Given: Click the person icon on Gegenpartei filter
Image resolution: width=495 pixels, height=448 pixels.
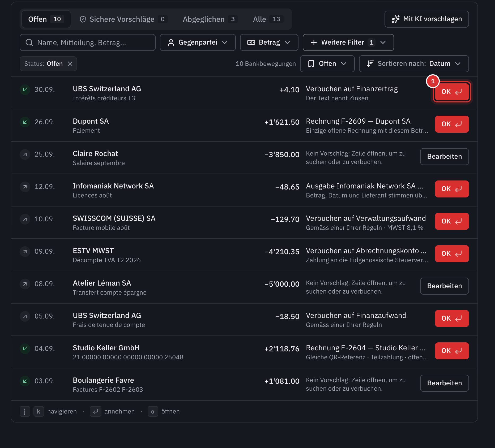Looking at the screenshot, I should click(x=171, y=42).
